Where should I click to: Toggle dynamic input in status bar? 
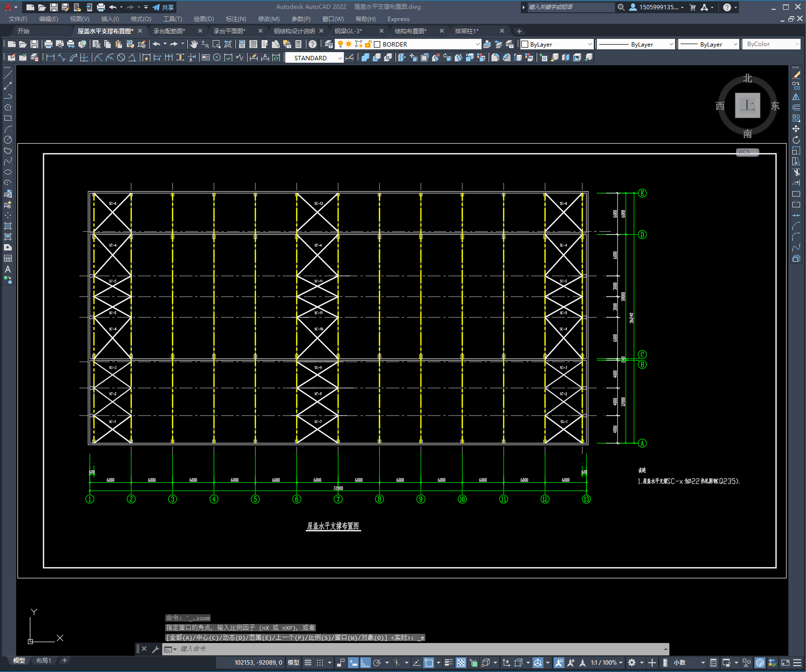(353, 663)
